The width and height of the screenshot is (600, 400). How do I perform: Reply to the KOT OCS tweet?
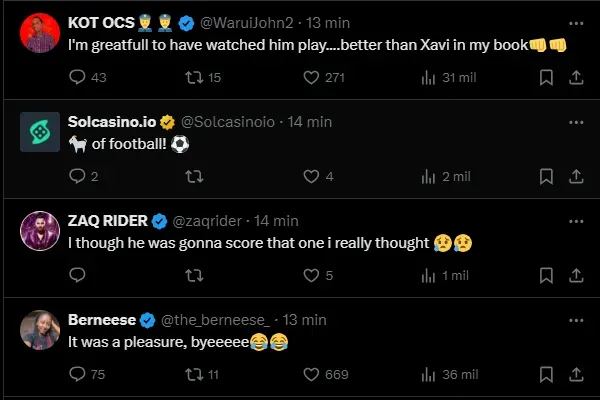tap(78, 77)
